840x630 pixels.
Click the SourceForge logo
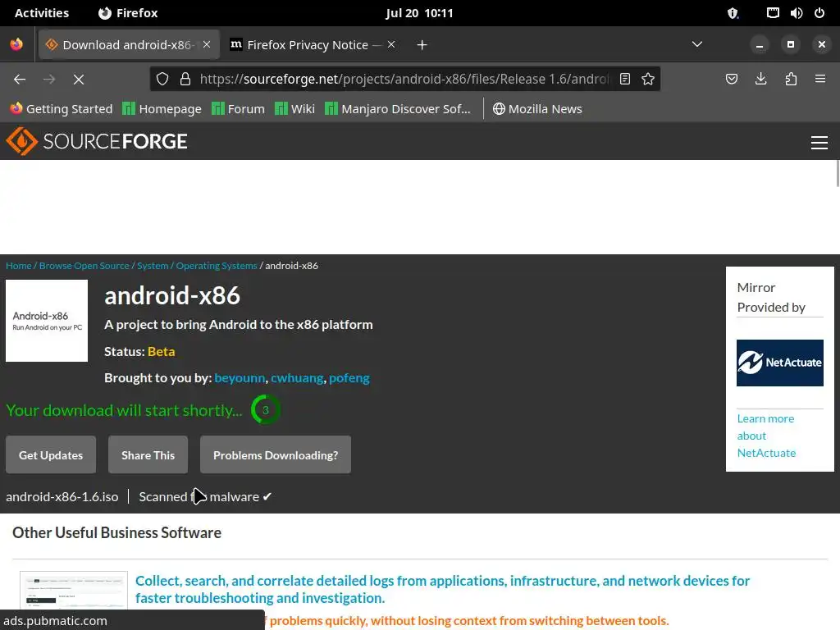coord(97,141)
